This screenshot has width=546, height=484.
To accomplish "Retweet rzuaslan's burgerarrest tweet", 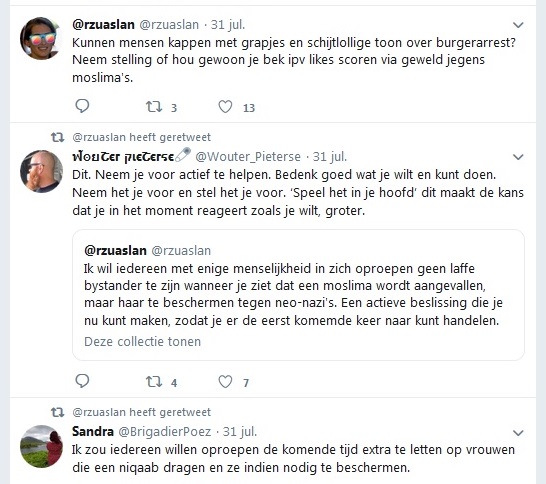I will (x=154, y=107).
